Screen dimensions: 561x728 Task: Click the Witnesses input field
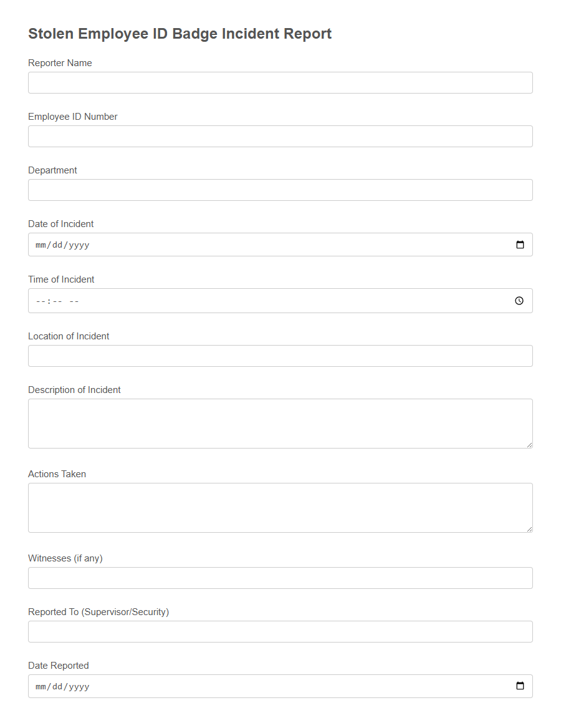(280, 578)
